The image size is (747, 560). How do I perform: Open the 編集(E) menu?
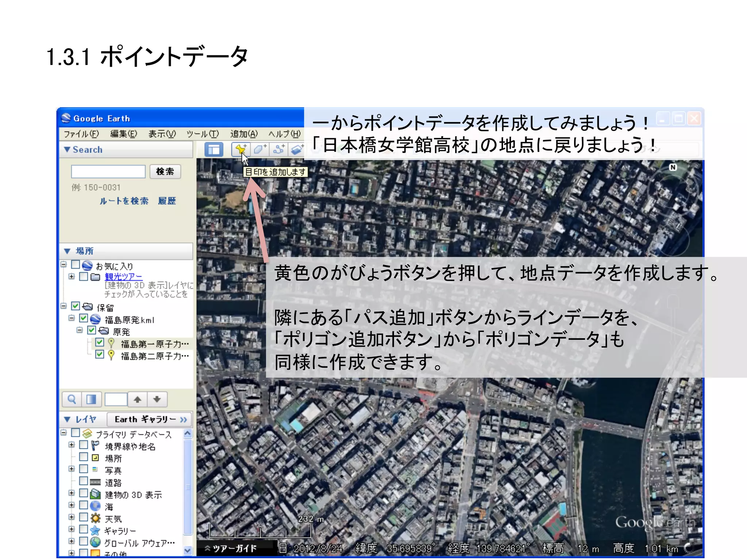124,134
